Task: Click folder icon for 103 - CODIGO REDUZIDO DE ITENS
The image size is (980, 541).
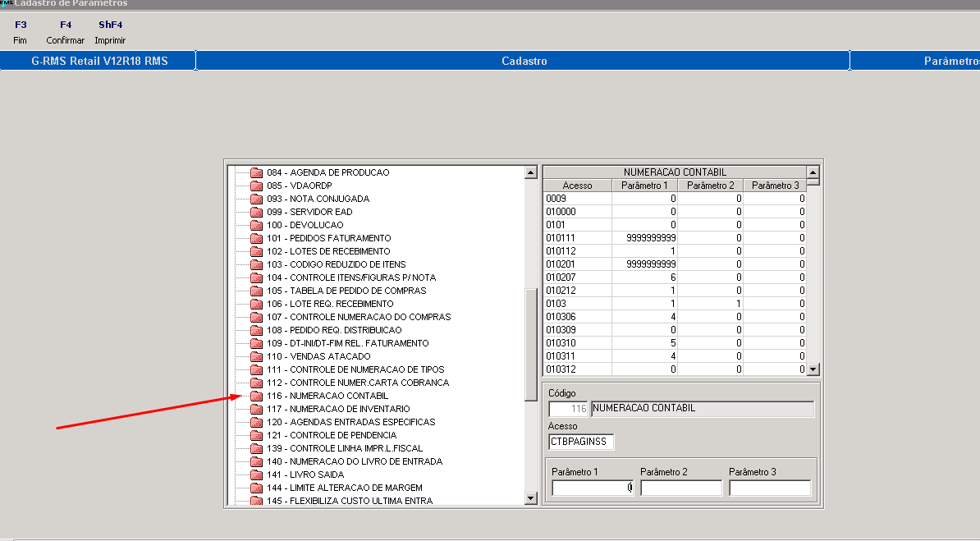Action: pyautogui.click(x=256, y=264)
